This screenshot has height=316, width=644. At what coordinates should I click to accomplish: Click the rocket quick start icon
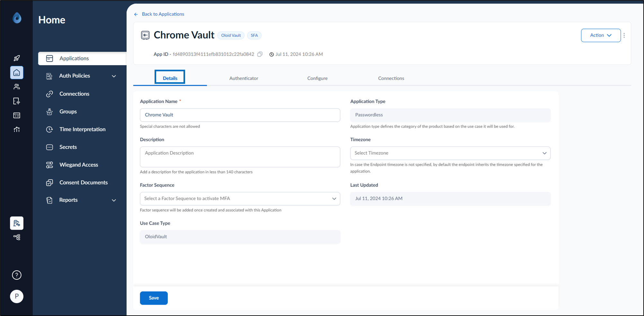pyautogui.click(x=17, y=58)
